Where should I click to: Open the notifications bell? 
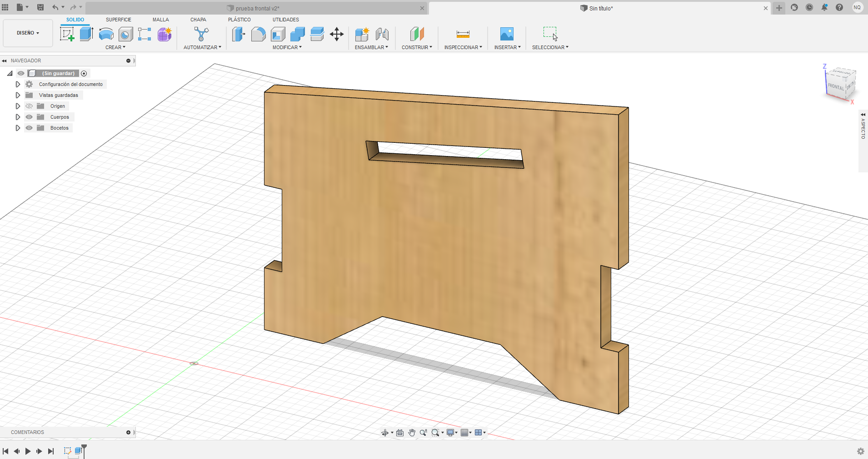coord(824,7)
